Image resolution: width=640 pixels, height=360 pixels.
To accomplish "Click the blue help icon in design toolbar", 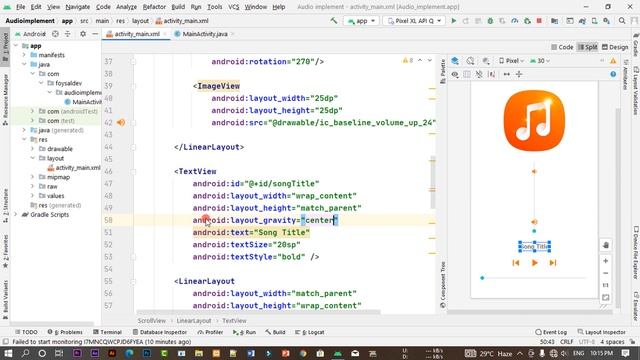I will (613, 74).
